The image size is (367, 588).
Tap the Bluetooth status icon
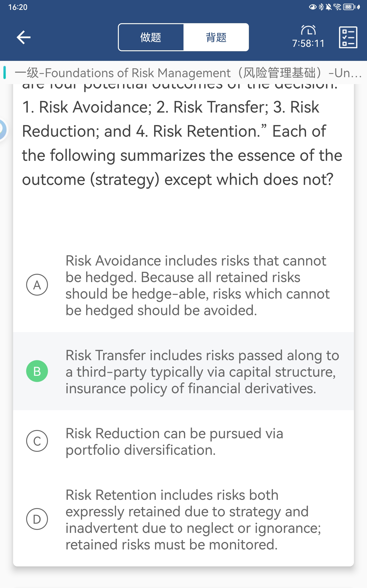pyautogui.click(x=321, y=7)
